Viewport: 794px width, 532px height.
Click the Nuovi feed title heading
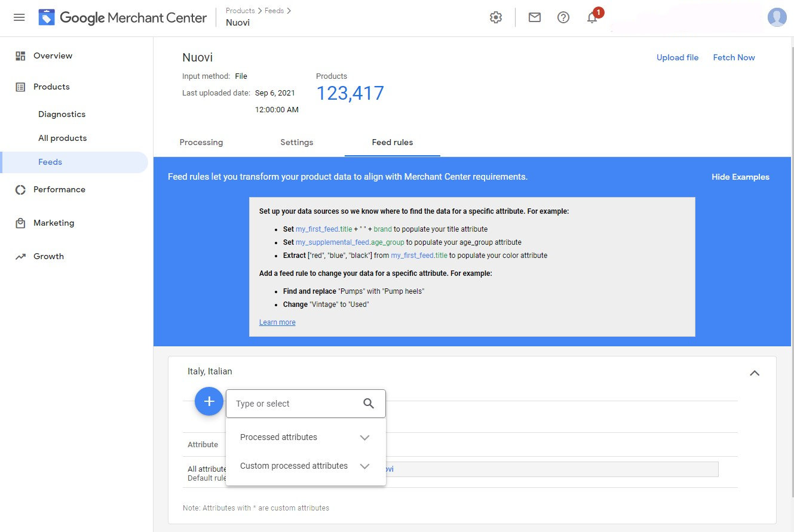click(197, 57)
